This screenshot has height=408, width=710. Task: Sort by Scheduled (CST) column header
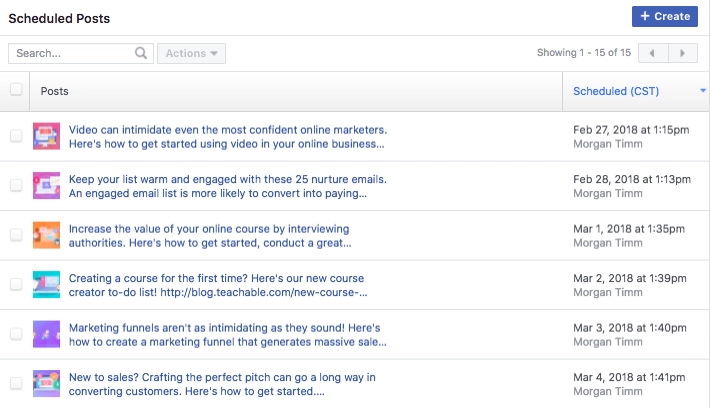click(616, 91)
